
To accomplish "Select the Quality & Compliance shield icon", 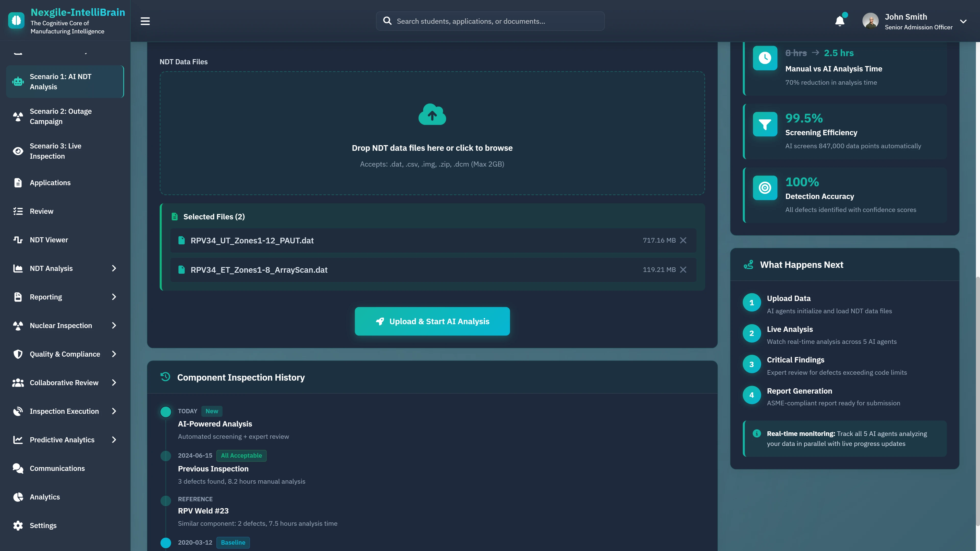I will click(x=18, y=354).
